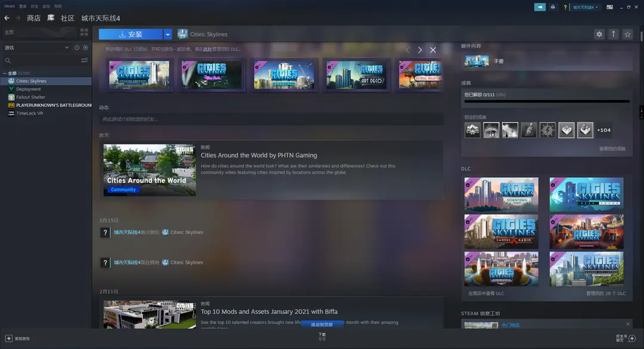Open the 查看 menu
The height and width of the screenshot is (349, 644).
coord(23,6)
